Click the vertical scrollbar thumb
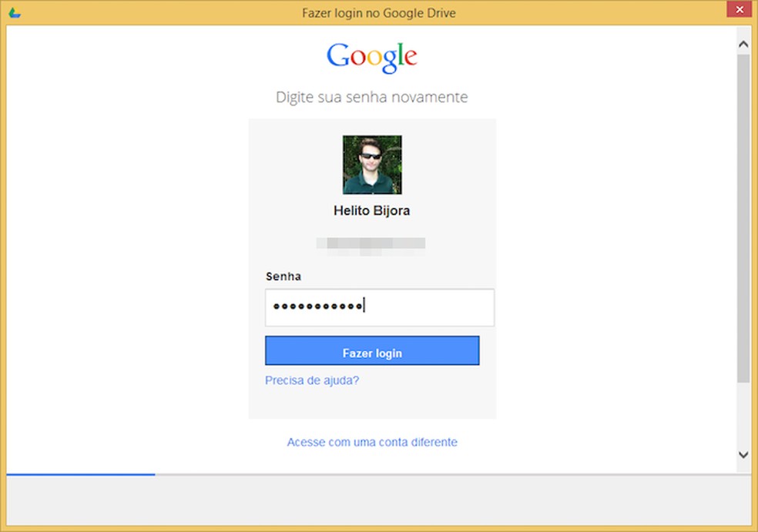Viewport: 758px width, 532px height. [x=743, y=219]
